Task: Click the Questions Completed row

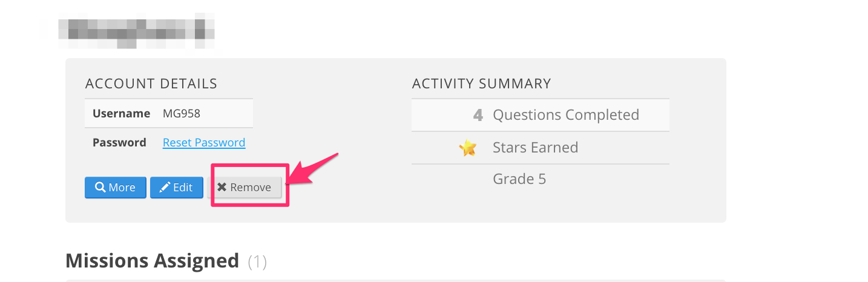Action: [541, 115]
